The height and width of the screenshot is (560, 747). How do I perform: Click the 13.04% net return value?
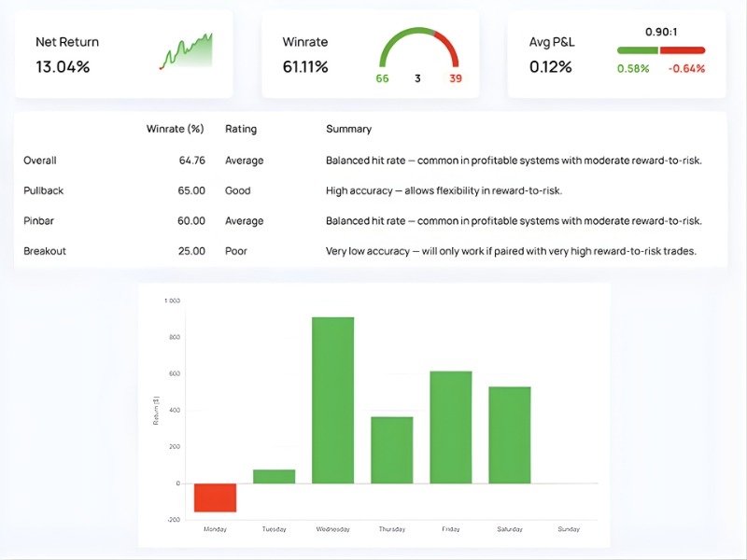point(63,67)
